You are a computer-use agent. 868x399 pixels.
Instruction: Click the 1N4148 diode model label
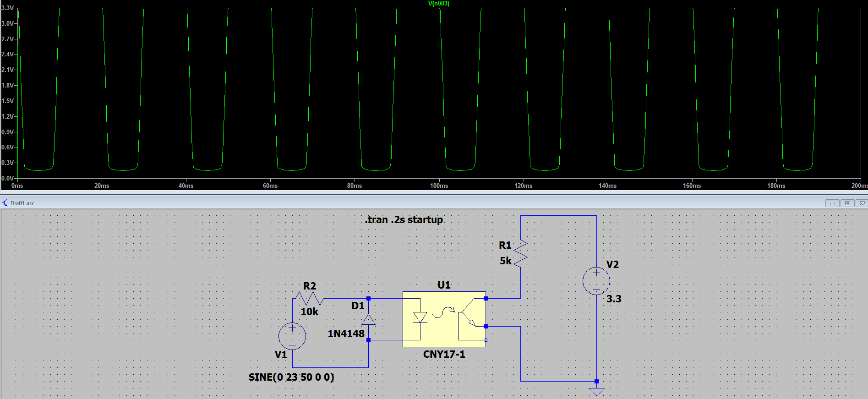click(x=346, y=334)
